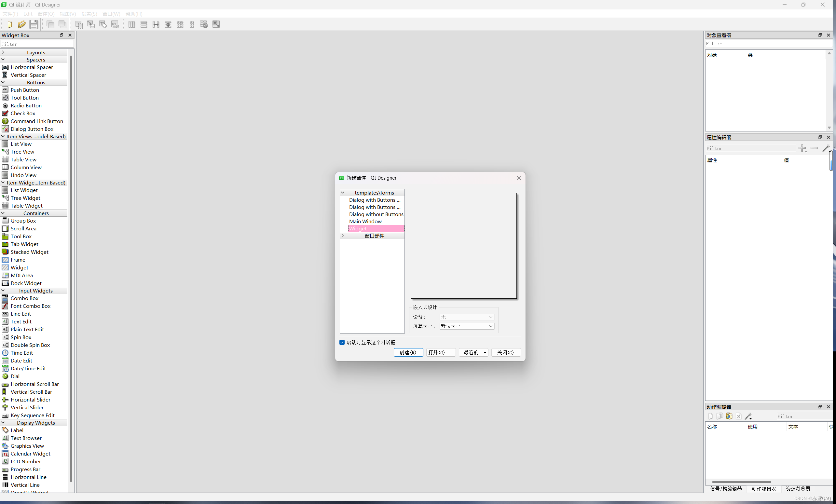Open the 文件(F) menu
Screen dimensions: 836x504
(x=10, y=14)
